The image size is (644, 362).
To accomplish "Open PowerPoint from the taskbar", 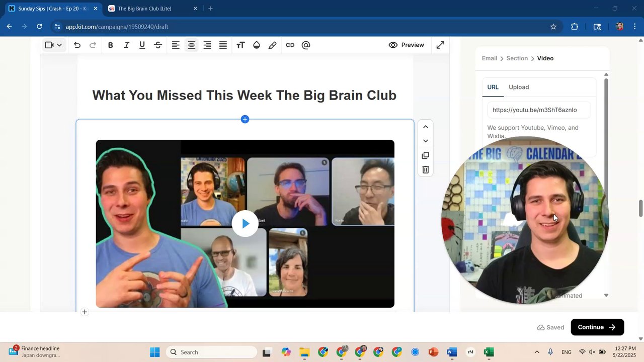I will tap(433, 352).
